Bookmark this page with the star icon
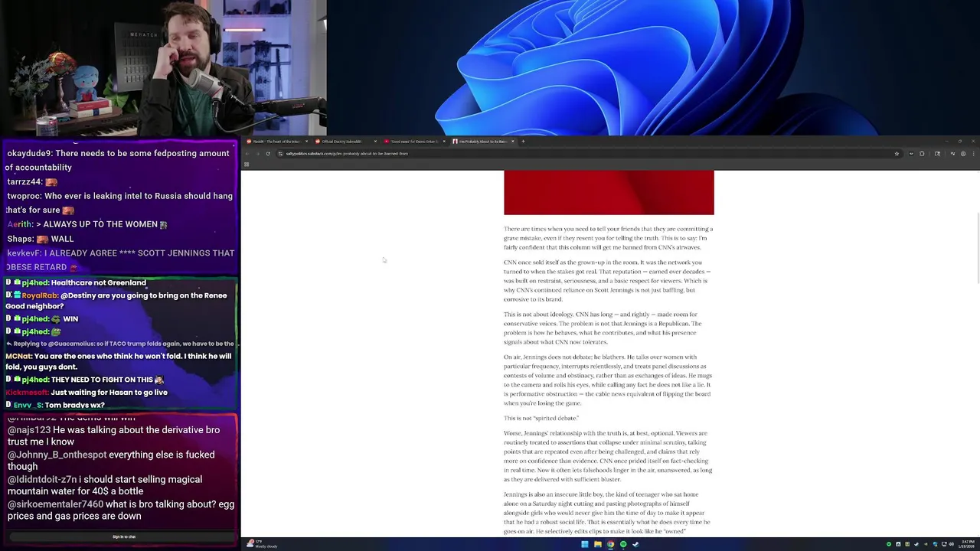The height and width of the screenshot is (551, 980). tap(897, 154)
